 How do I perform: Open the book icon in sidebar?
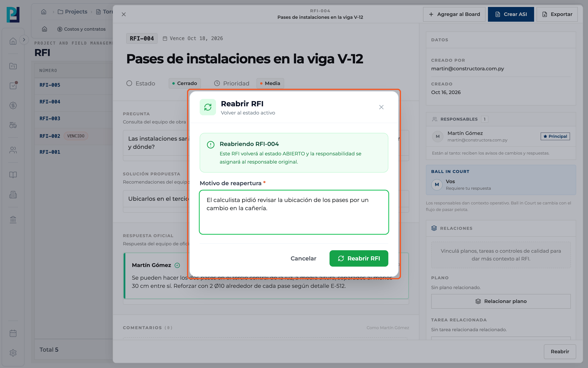pos(13,175)
